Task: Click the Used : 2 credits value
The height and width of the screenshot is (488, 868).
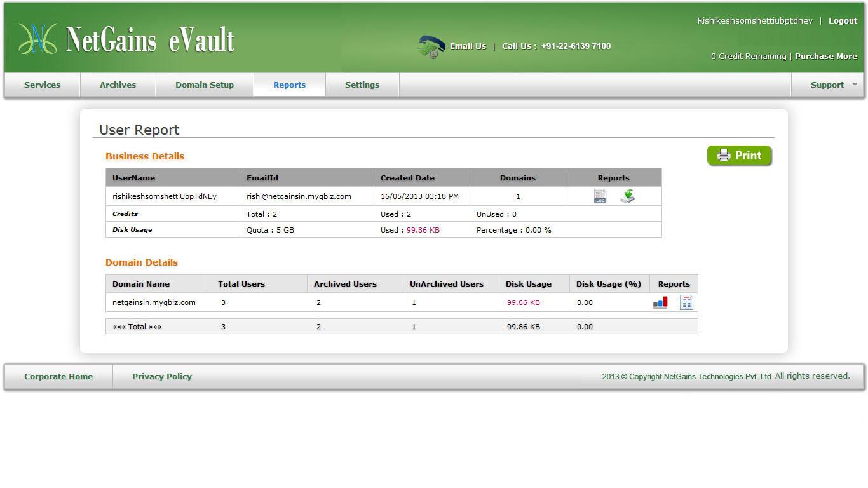Action: [x=396, y=214]
